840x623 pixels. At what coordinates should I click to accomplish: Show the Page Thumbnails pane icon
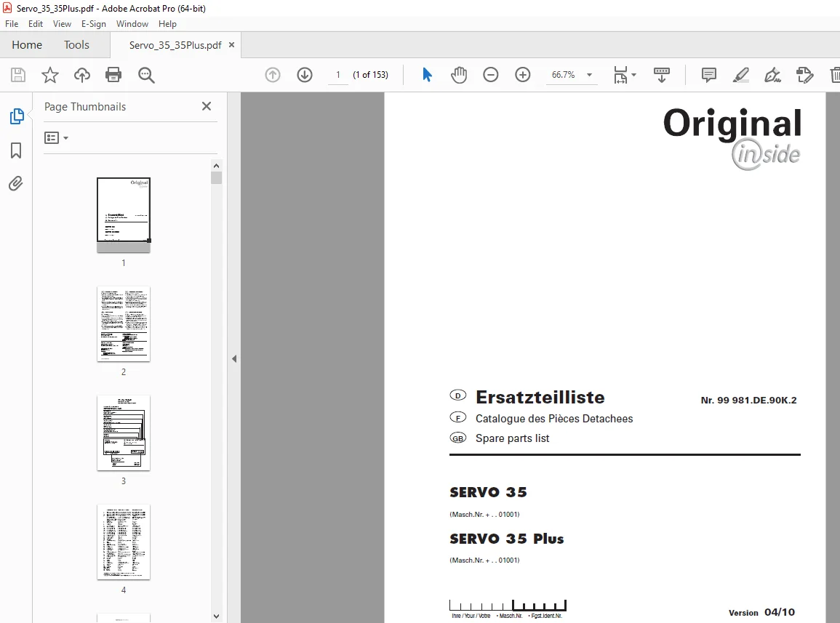click(x=16, y=116)
